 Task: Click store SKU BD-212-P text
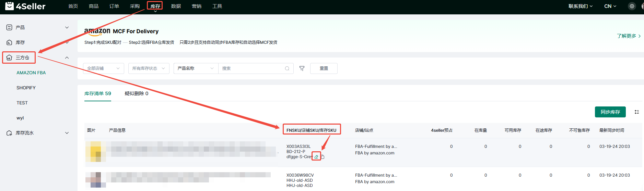tap(296, 152)
